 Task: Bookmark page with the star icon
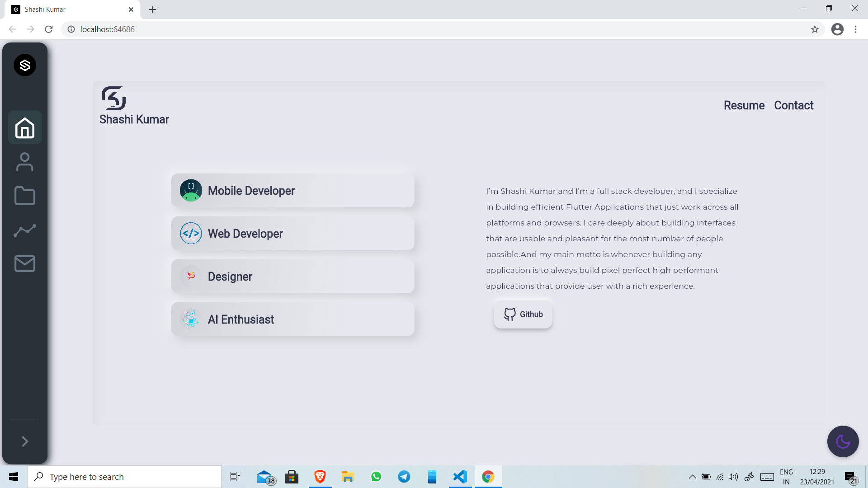click(815, 29)
